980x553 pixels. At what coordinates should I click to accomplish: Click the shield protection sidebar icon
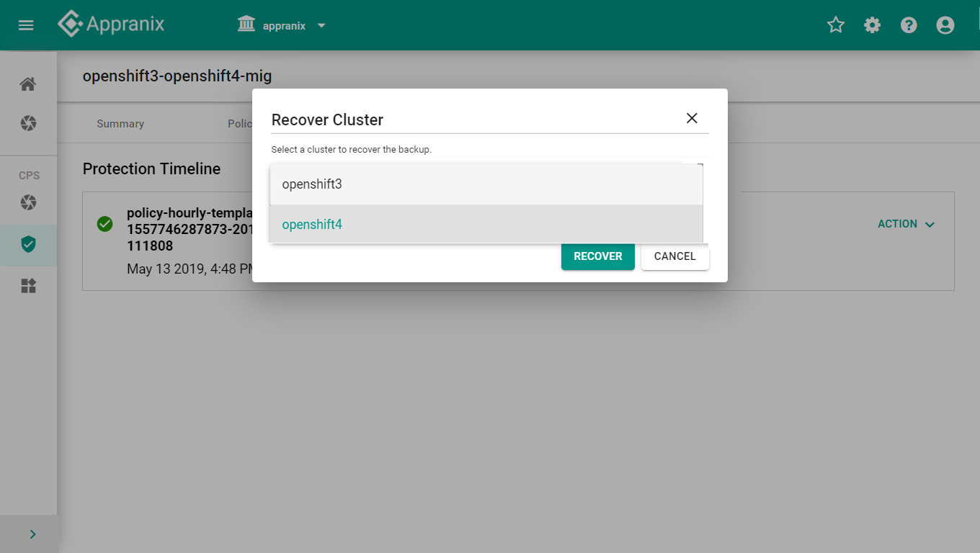pyautogui.click(x=28, y=244)
